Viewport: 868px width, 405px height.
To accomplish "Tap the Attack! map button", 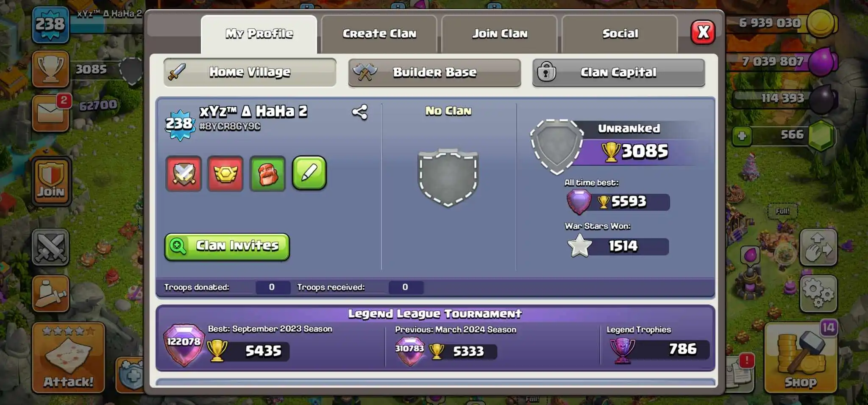I will (68, 358).
